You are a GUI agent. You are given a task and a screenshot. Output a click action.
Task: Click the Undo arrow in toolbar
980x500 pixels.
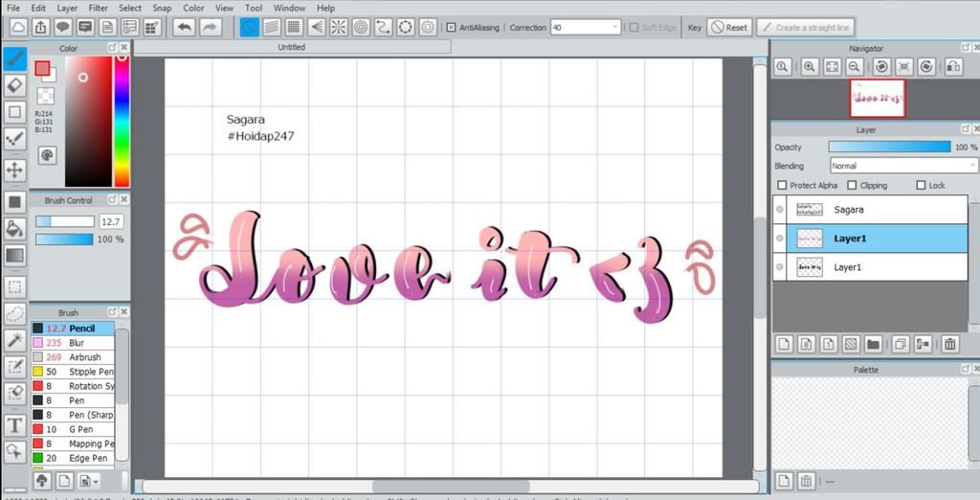tap(184, 27)
